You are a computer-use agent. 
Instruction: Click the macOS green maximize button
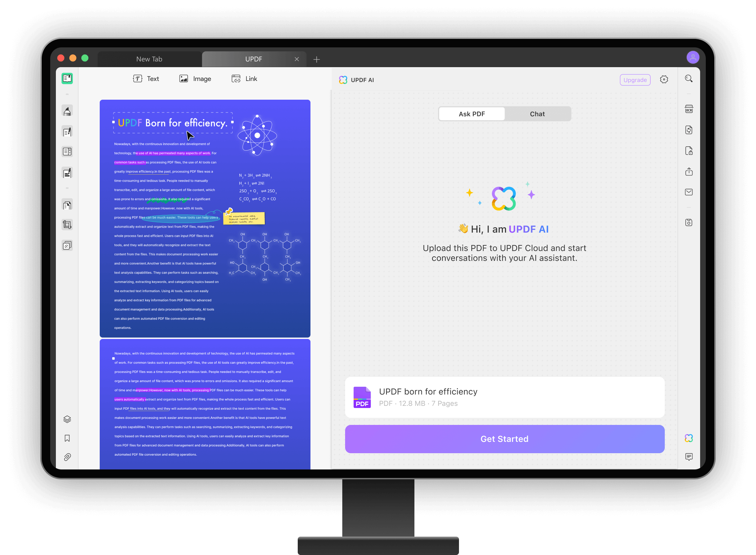[84, 59]
